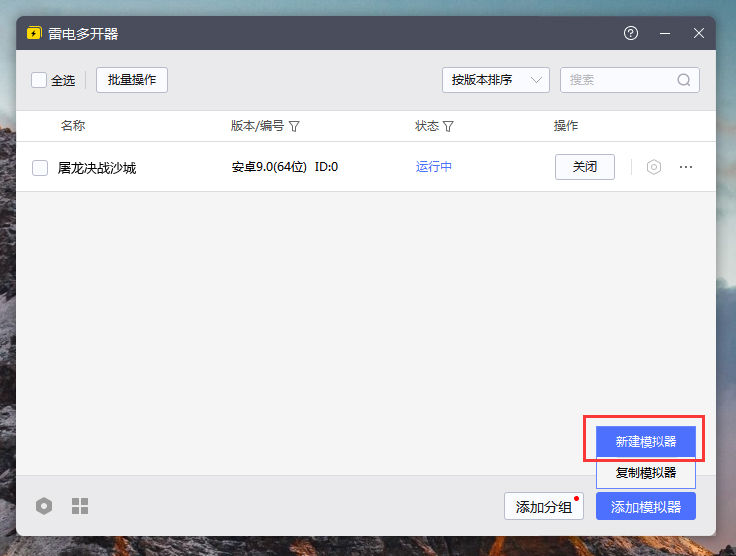The image size is (736, 556).
Task: Choose 复制模拟器 from the popup menu
Action: [x=645, y=473]
